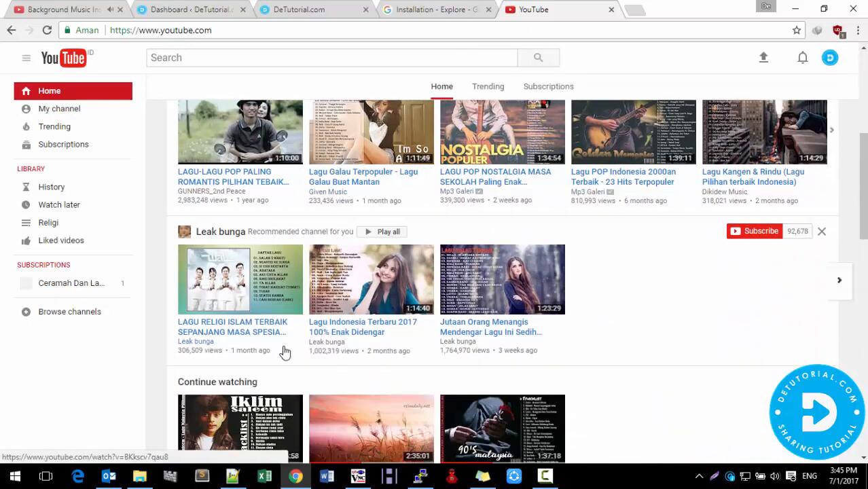Viewport: 868px width, 489px height.
Task: Close the YouTube browser tab
Action: (x=611, y=10)
